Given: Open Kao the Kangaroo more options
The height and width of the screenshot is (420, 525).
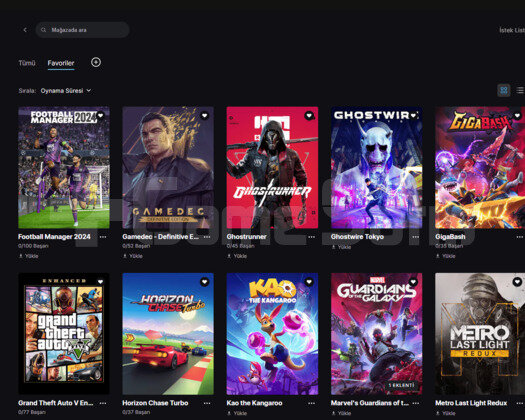Looking at the screenshot, I should click(311, 403).
